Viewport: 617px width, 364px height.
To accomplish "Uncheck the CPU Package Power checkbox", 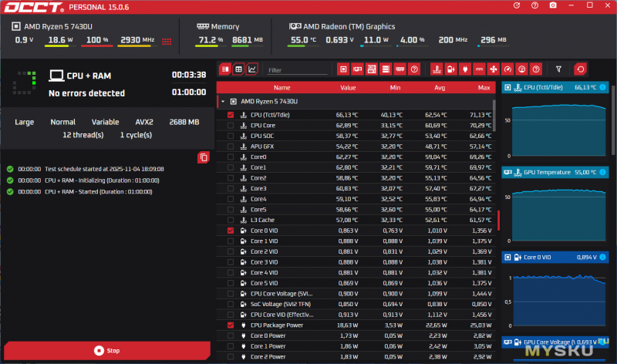I will click(x=231, y=325).
